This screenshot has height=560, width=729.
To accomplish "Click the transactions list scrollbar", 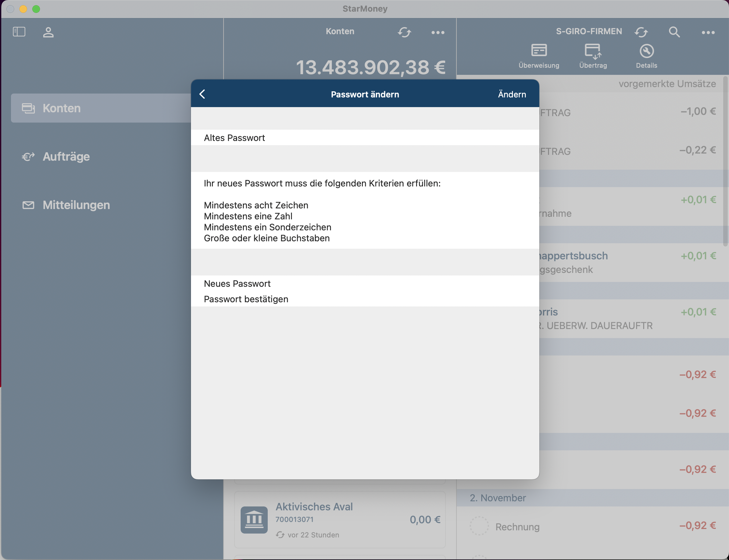I will coord(725,162).
